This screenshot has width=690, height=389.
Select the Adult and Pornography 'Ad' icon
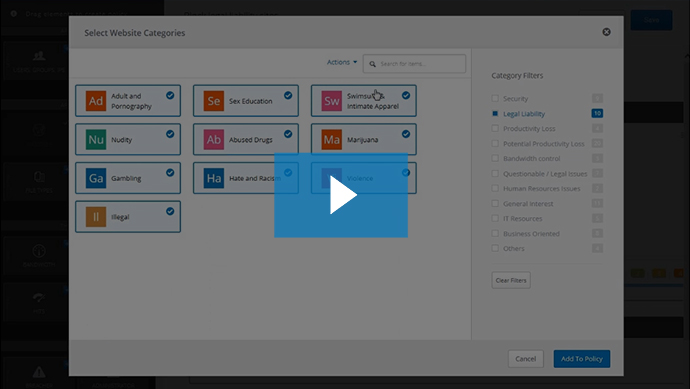(96, 101)
